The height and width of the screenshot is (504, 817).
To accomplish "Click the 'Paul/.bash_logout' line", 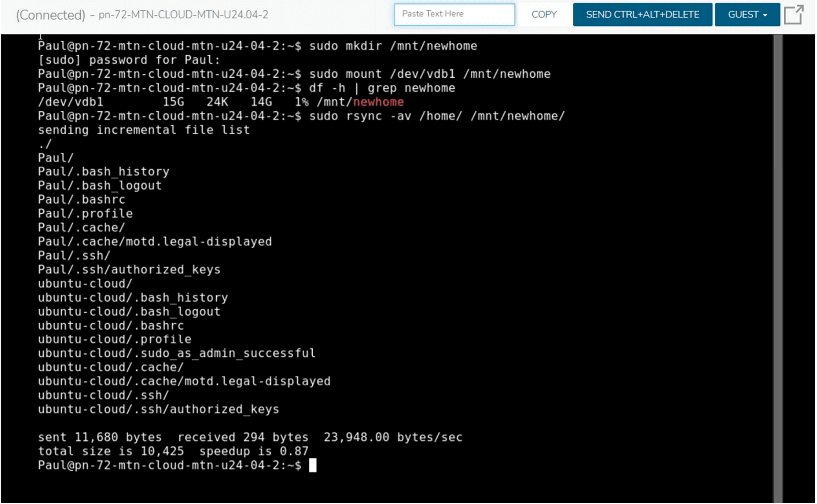I will (100, 186).
